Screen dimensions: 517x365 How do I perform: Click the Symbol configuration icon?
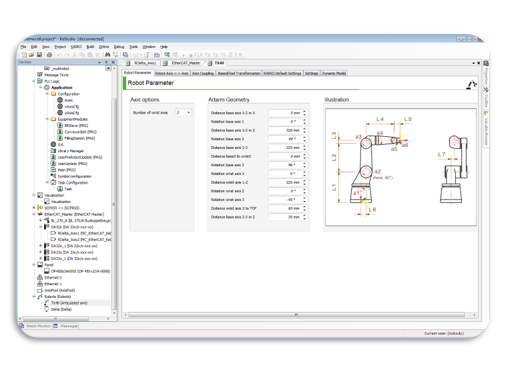point(53,176)
